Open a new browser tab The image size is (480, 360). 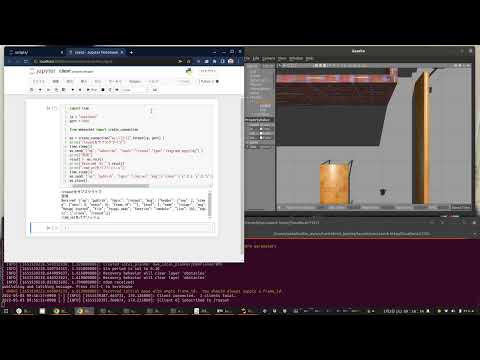pyautogui.click(x=131, y=52)
